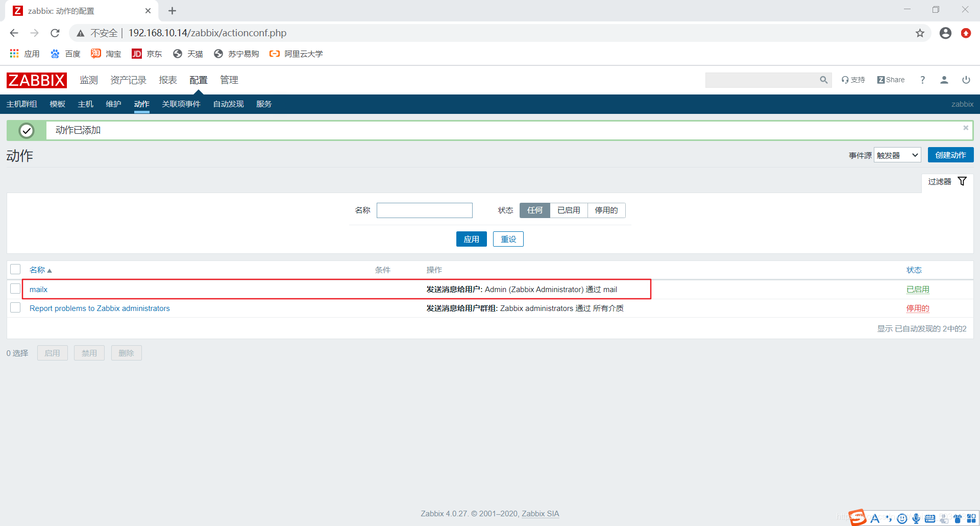
Task: Click the Zabbix logo
Action: (37, 80)
